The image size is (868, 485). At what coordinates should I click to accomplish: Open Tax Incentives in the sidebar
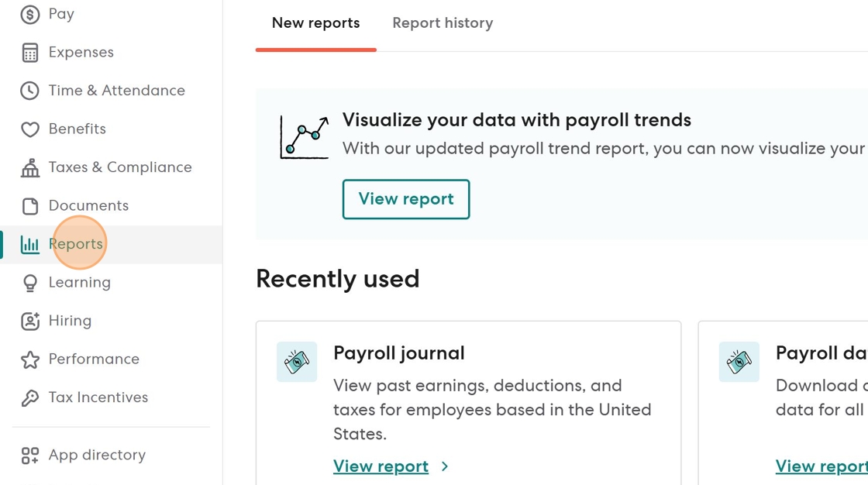(98, 397)
